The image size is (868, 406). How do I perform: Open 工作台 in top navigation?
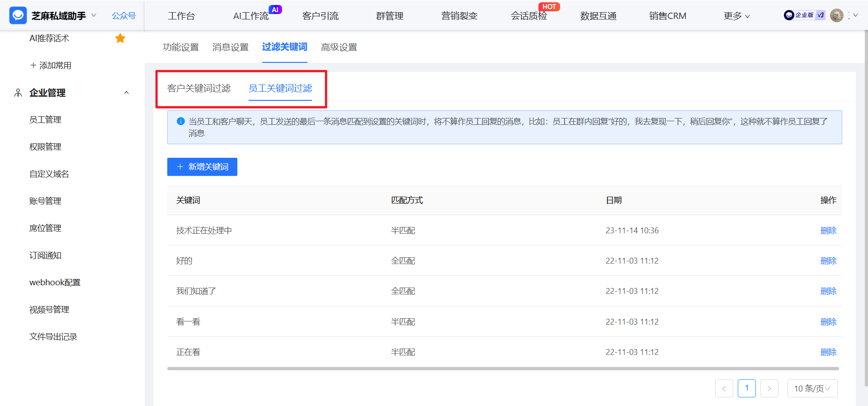tap(181, 16)
